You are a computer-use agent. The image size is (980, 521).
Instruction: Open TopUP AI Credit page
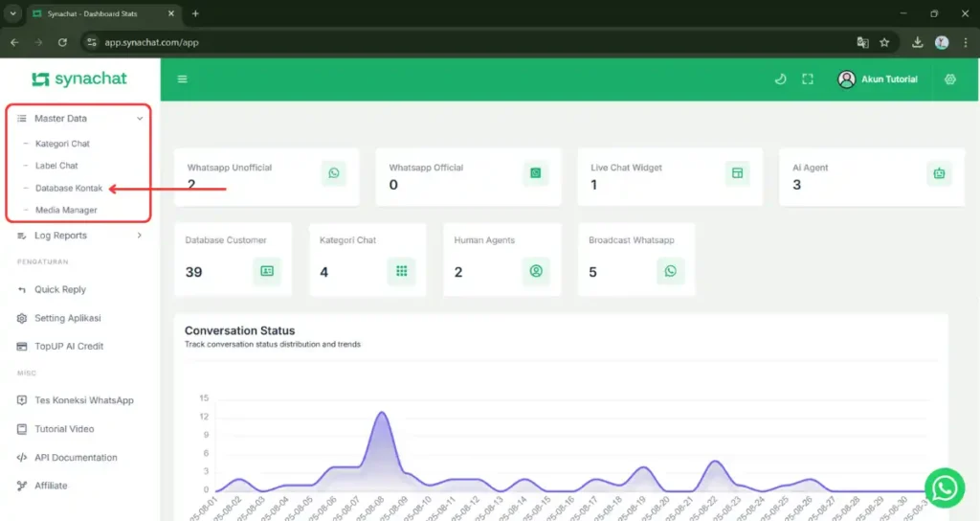coord(69,346)
